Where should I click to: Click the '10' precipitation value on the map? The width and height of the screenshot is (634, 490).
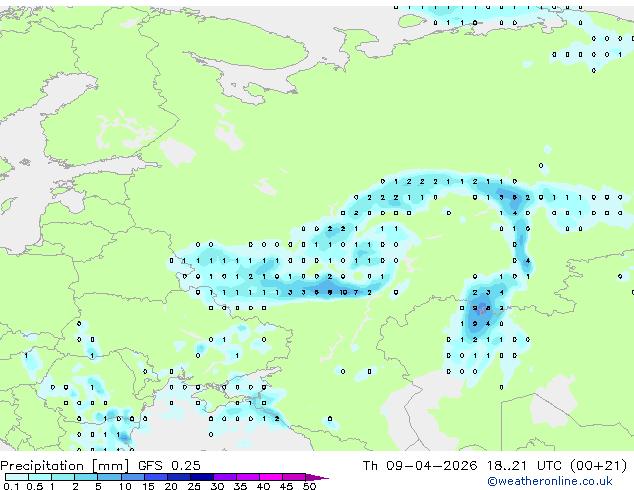point(343,292)
